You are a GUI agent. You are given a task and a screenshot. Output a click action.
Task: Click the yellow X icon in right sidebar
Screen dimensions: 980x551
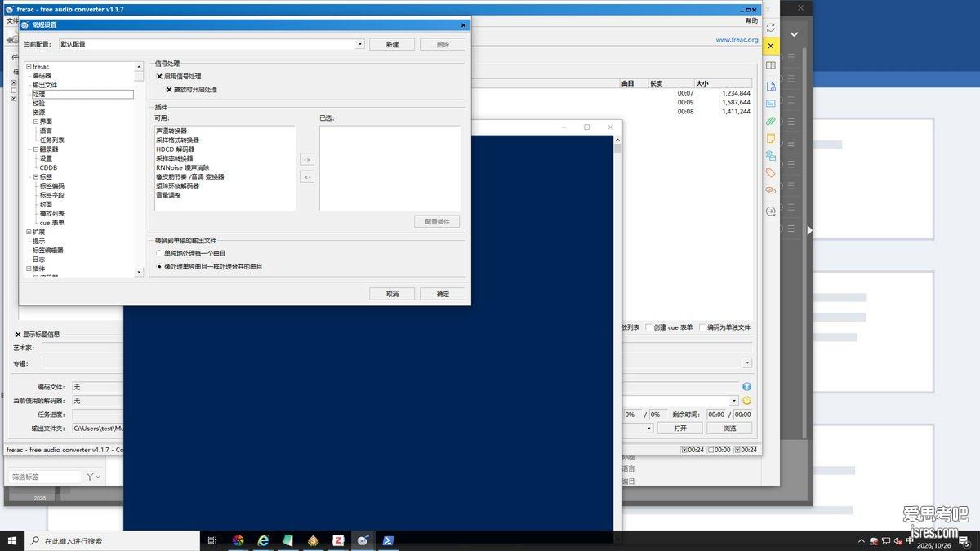(x=770, y=47)
